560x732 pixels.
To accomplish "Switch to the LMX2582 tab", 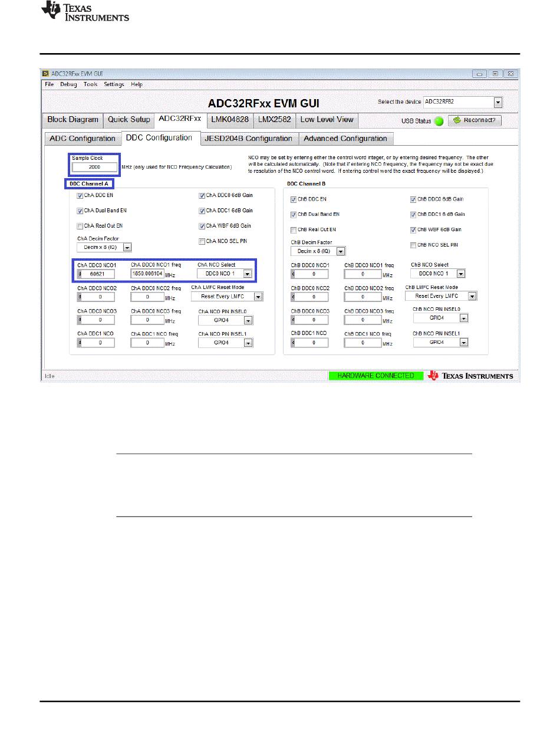I will pos(275,120).
